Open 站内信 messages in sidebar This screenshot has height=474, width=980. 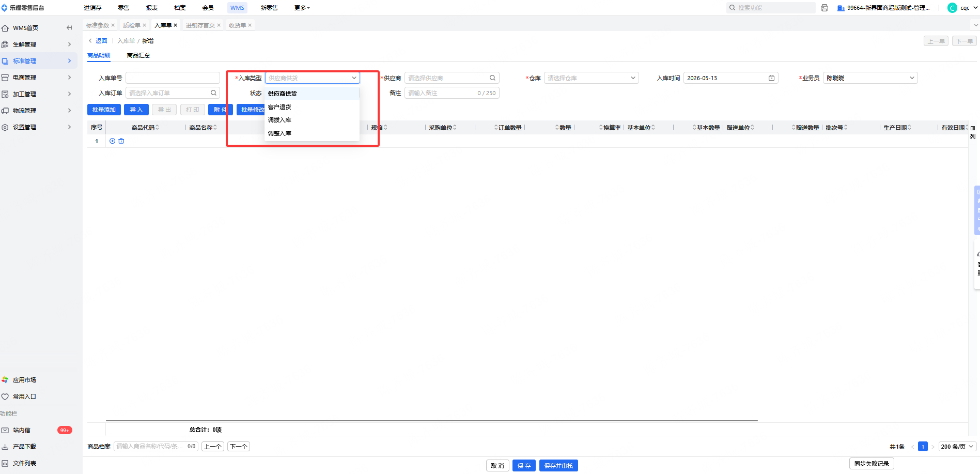22,430
